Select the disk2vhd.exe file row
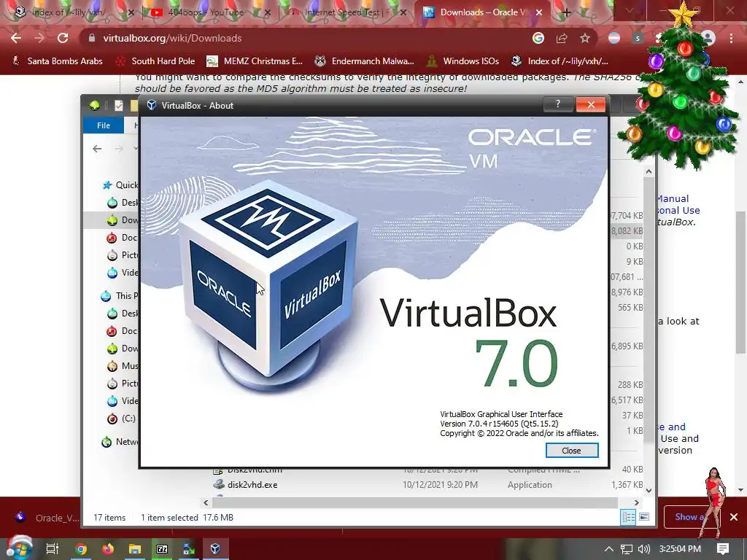747x560 pixels. point(426,485)
